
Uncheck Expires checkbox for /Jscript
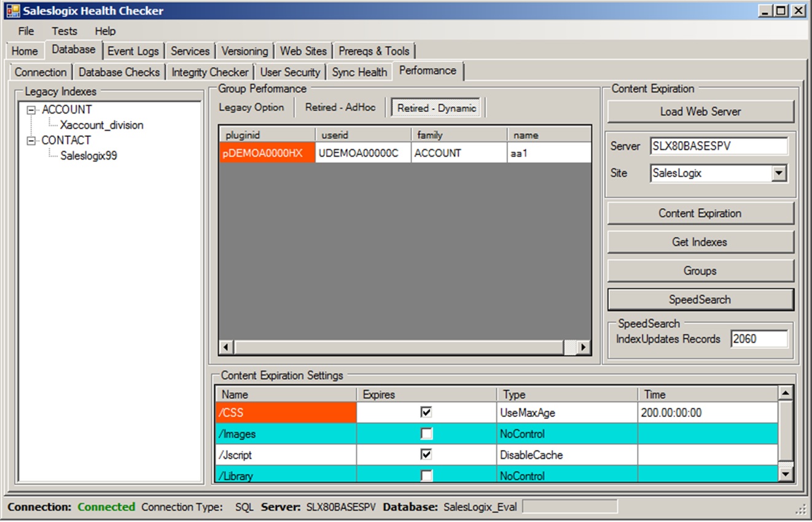pos(426,454)
